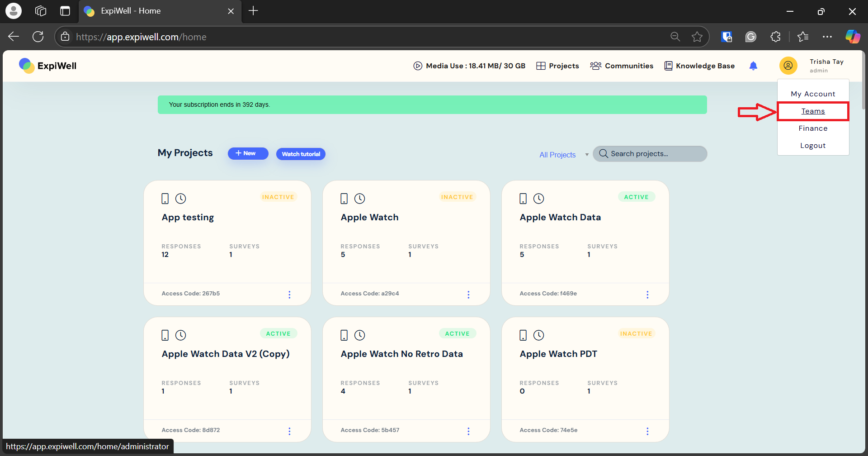Click the browser zoom magnifier icon

[x=675, y=37]
